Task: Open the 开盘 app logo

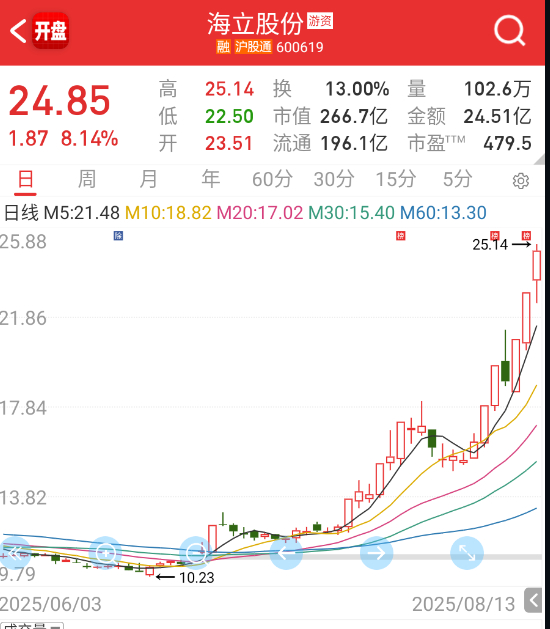Action: point(51,31)
